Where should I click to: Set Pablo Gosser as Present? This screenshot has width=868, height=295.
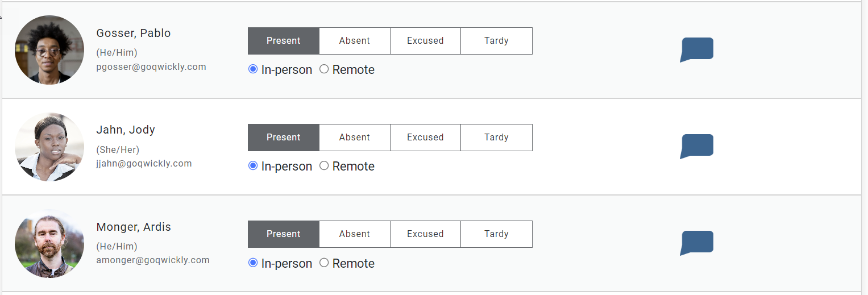(x=284, y=41)
